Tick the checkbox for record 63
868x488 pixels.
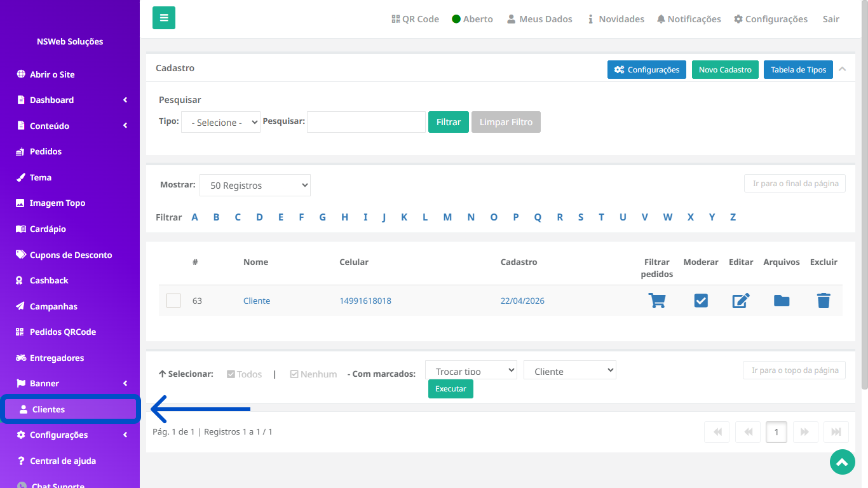[173, 301]
